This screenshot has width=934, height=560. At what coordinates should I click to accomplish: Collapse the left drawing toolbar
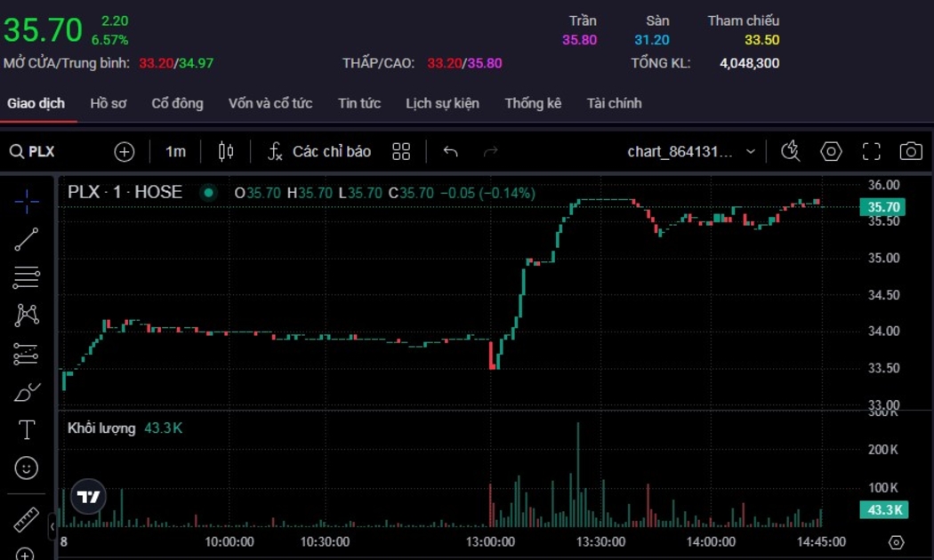click(52, 526)
